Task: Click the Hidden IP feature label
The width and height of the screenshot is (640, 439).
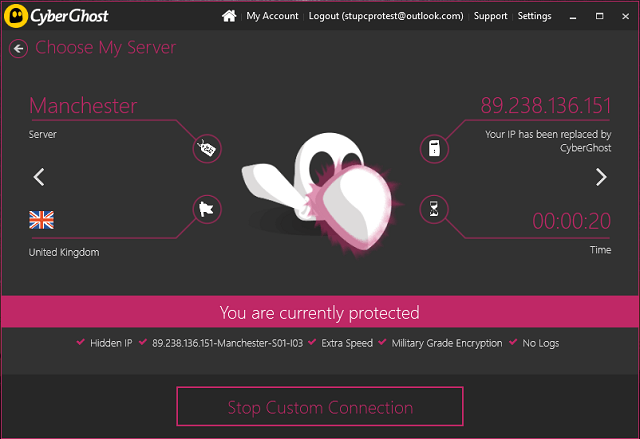Action: (x=111, y=344)
